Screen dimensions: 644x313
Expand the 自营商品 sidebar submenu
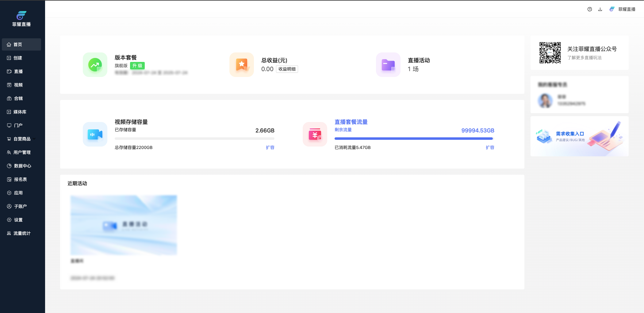pyautogui.click(x=34, y=139)
